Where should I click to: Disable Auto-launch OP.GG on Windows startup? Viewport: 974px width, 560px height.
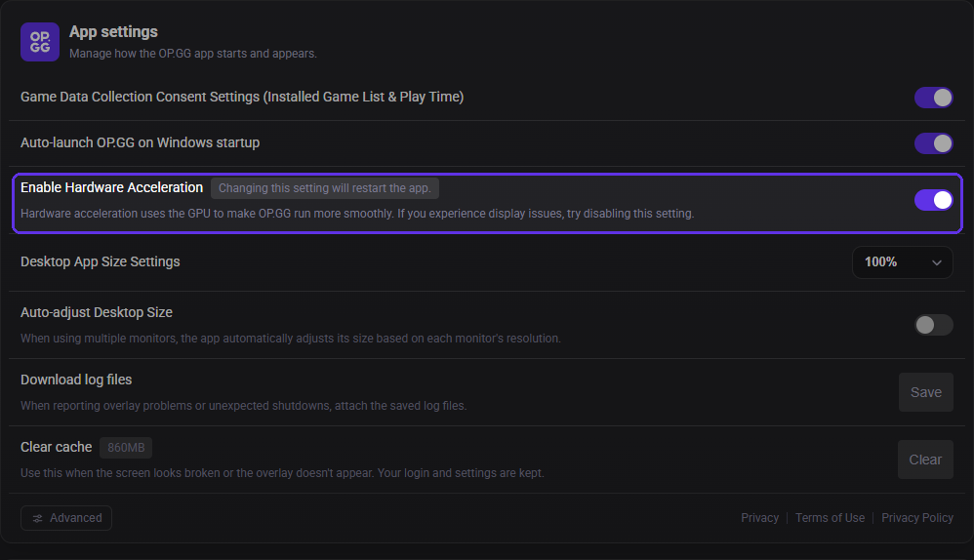933,143
